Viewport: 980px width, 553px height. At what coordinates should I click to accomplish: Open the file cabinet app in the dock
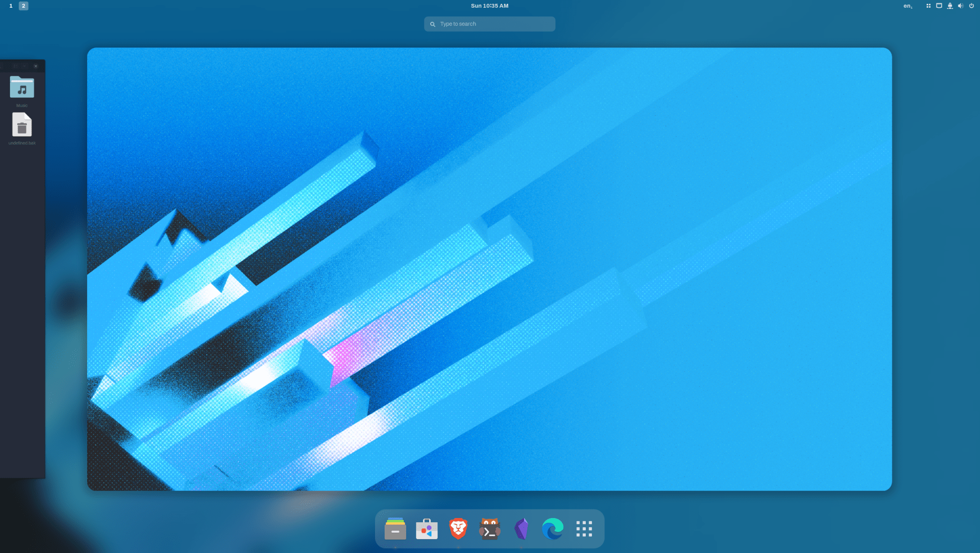395,529
